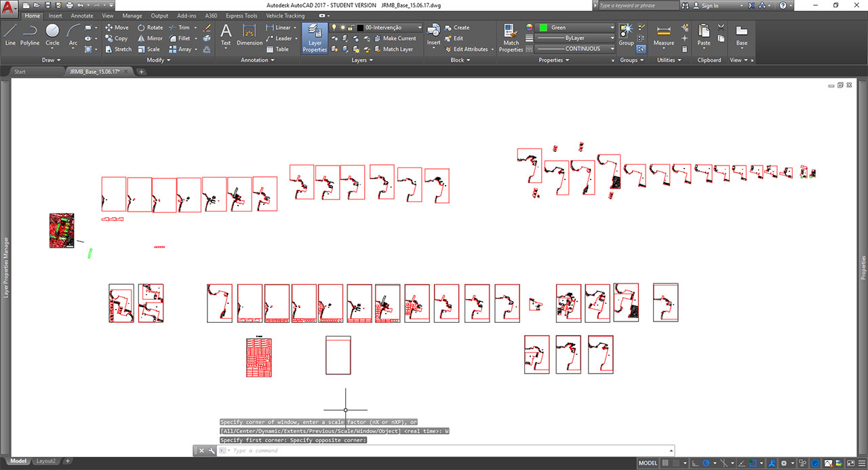The image size is (868, 470).
Task: Expand the Annotation panel
Action: (x=258, y=60)
